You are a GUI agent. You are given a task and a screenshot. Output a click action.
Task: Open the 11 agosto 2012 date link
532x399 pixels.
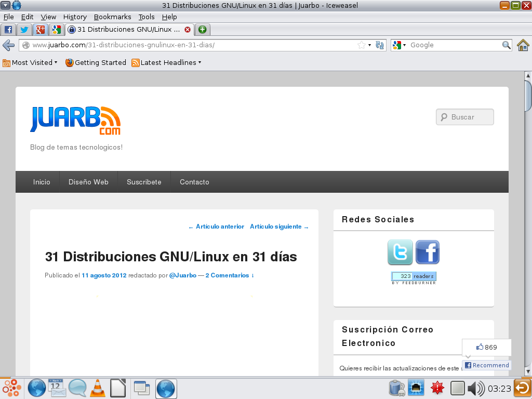[x=104, y=275]
